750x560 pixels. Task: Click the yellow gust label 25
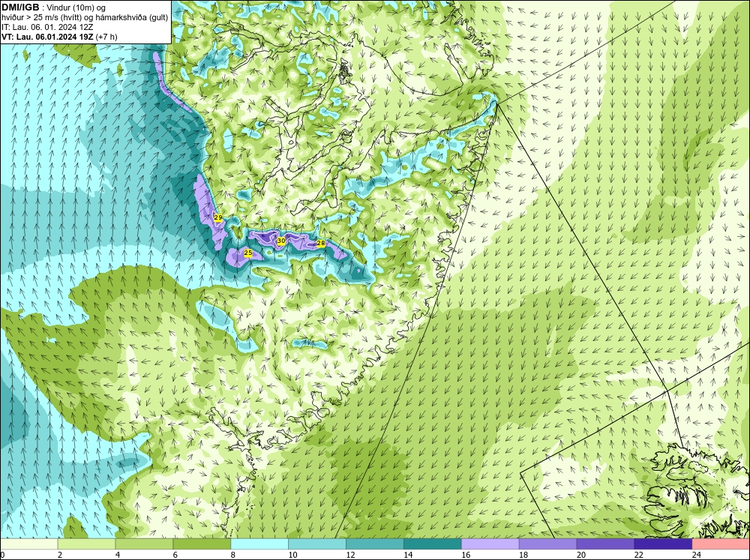247,253
